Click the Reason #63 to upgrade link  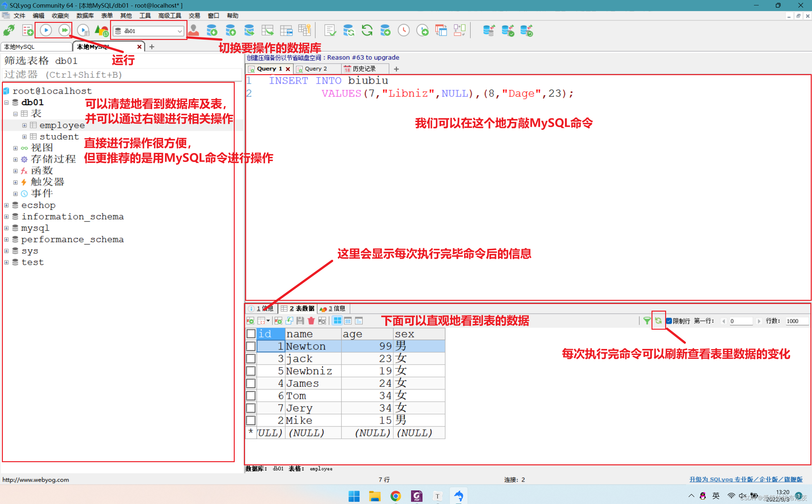pos(363,57)
